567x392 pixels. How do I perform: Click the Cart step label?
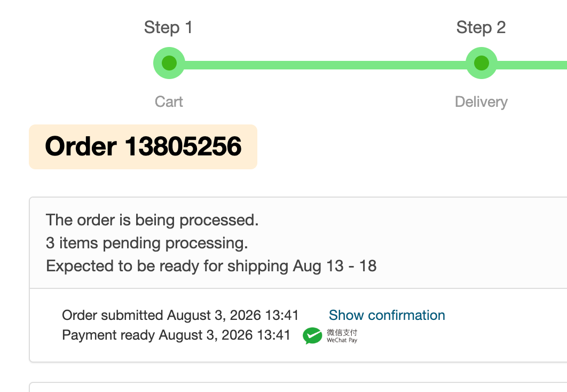pyautogui.click(x=169, y=101)
